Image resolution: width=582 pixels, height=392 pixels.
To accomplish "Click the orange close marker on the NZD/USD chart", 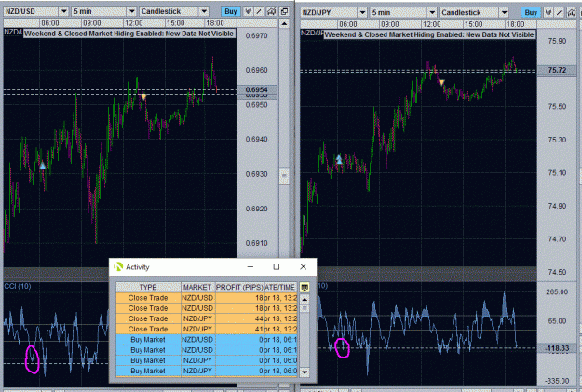I will (143, 97).
